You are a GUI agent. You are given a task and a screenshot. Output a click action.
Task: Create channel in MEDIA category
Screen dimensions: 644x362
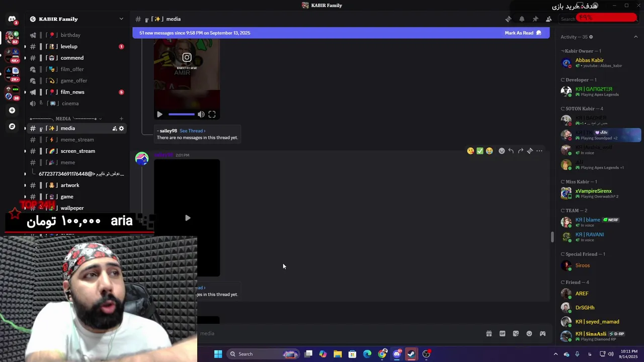121,119
